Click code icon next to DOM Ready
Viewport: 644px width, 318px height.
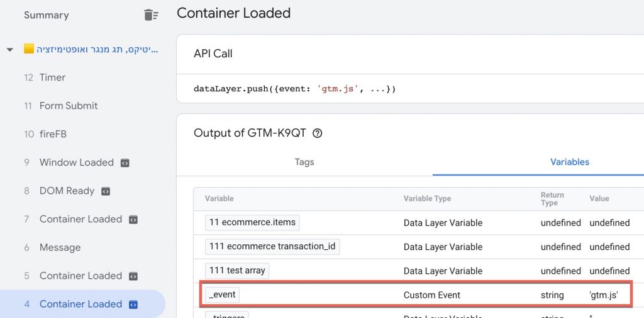(106, 191)
